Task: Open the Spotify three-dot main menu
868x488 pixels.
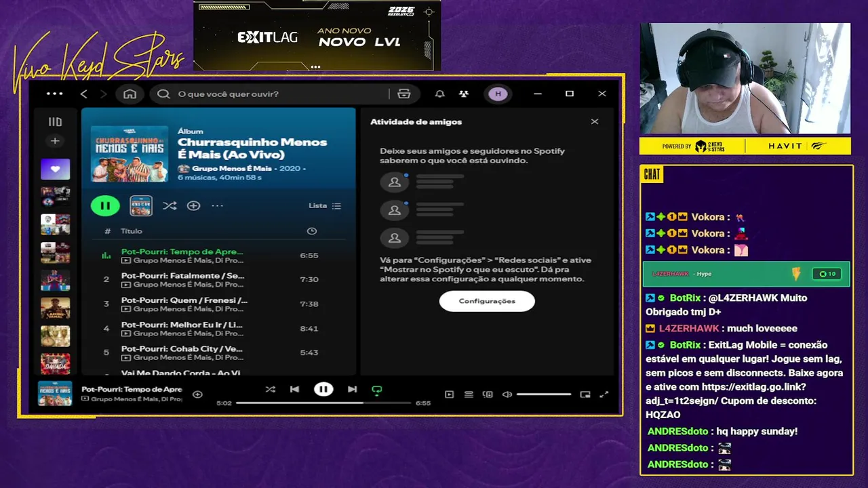Action: [55, 94]
